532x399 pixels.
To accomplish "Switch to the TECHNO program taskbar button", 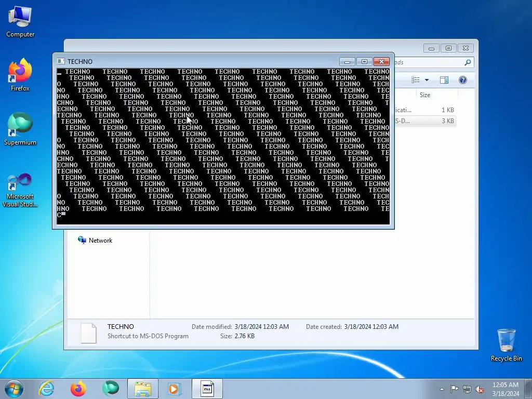I will (x=207, y=389).
